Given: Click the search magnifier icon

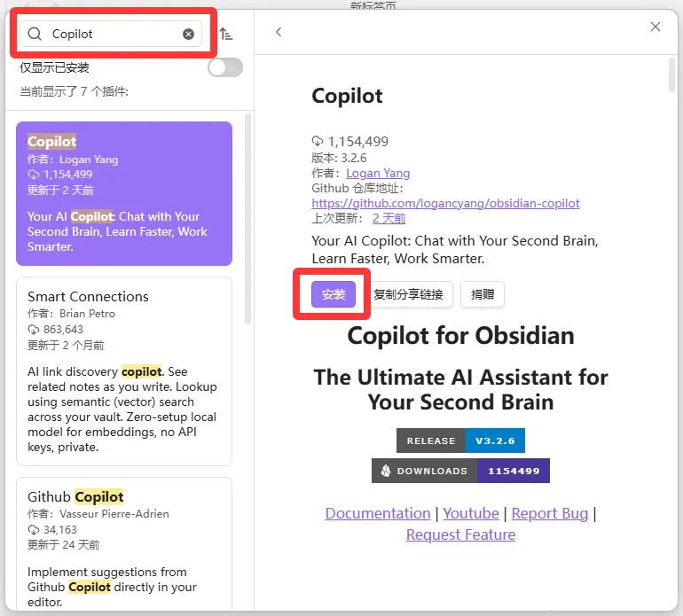Looking at the screenshot, I should coord(35,34).
